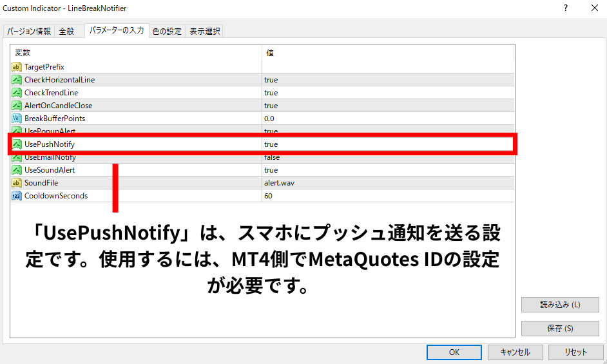Click the CheckTrendLine boolean icon
Image resolution: width=607 pixels, height=364 pixels.
[x=17, y=93]
